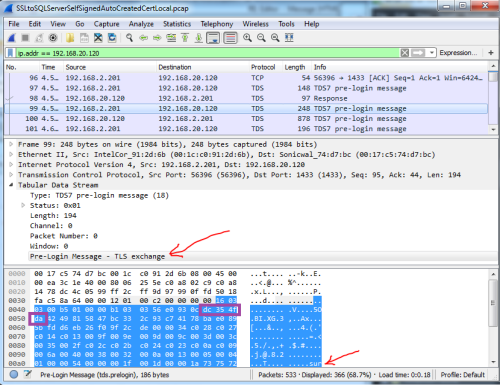Select packet 97 with length 148
Image resolution: width=500 pixels, height=385 pixels.
[x=246, y=88]
